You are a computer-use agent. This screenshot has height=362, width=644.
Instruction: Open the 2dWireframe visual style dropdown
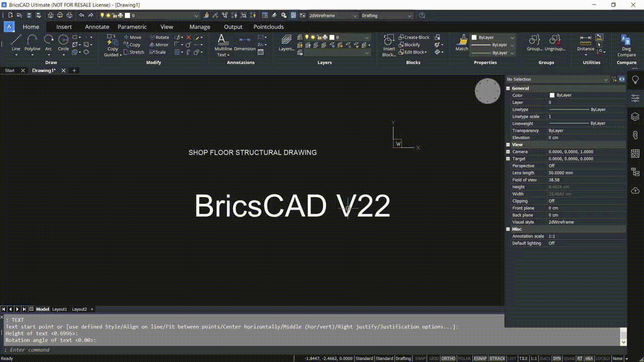332,16
